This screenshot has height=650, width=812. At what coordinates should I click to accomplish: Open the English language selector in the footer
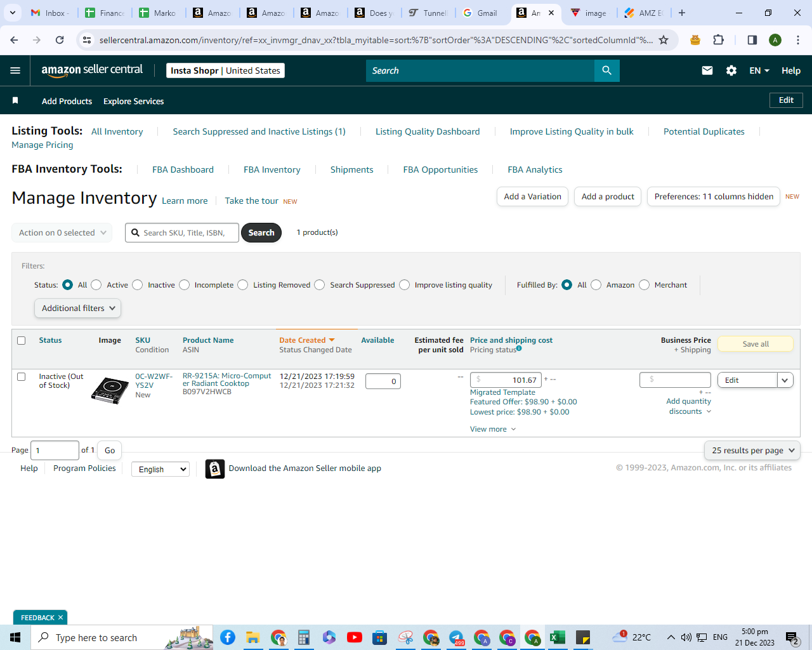click(160, 469)
